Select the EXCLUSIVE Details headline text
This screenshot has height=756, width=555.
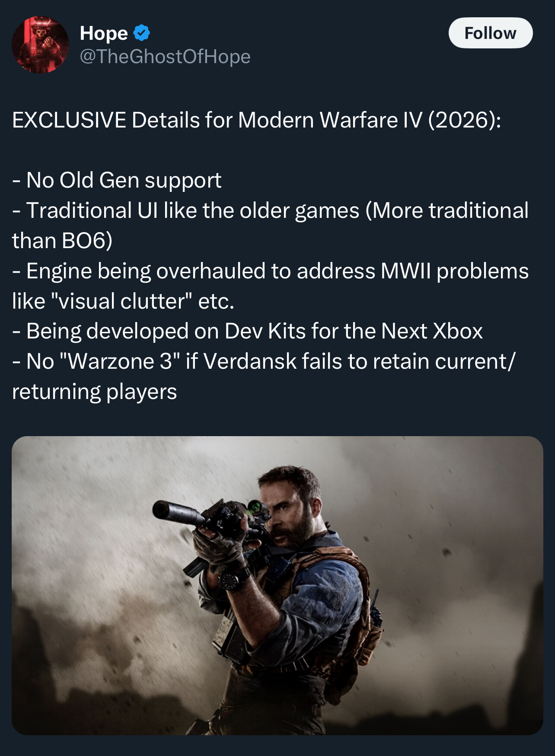256,120
